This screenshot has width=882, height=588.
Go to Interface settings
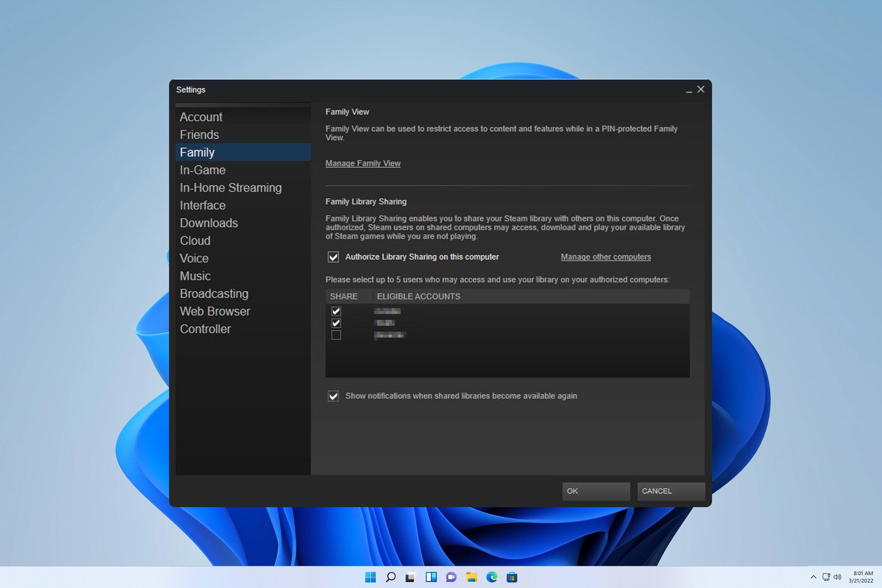point(243,205)
